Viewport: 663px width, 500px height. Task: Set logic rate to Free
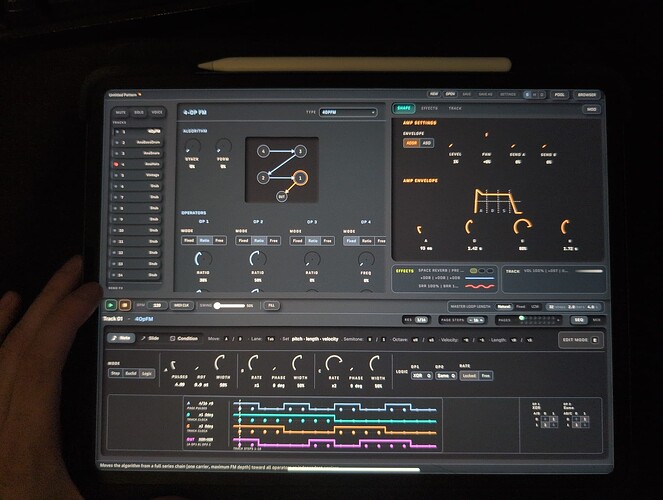click(x=486, y=376)
